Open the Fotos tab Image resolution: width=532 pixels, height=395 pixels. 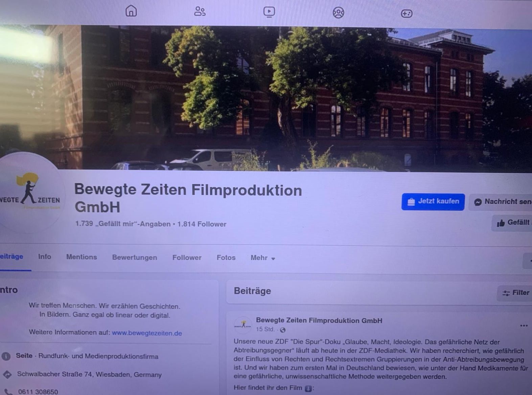pyautogui.click(x=226, y=258)
